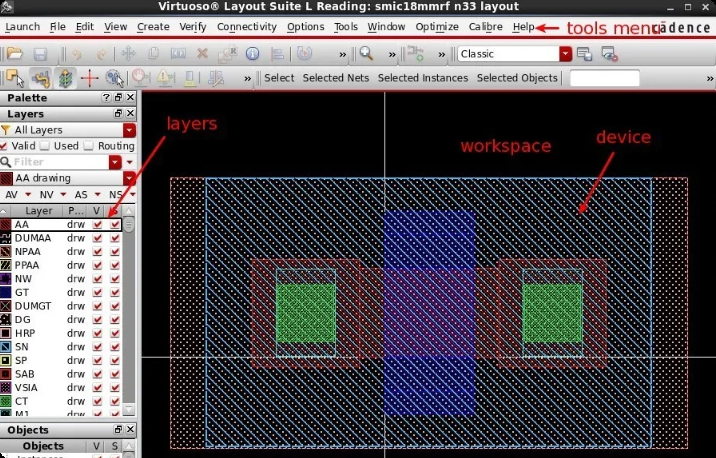Toggle visibility checkbox for SAB layer
Image resolution: width=716 pixels, height=458 pixels.
(97, 374)
